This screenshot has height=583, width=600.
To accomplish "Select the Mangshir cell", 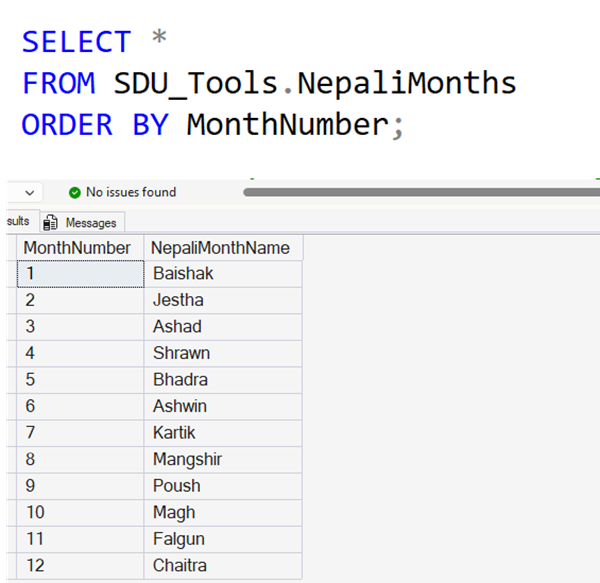I will click(x=223, y=459).
